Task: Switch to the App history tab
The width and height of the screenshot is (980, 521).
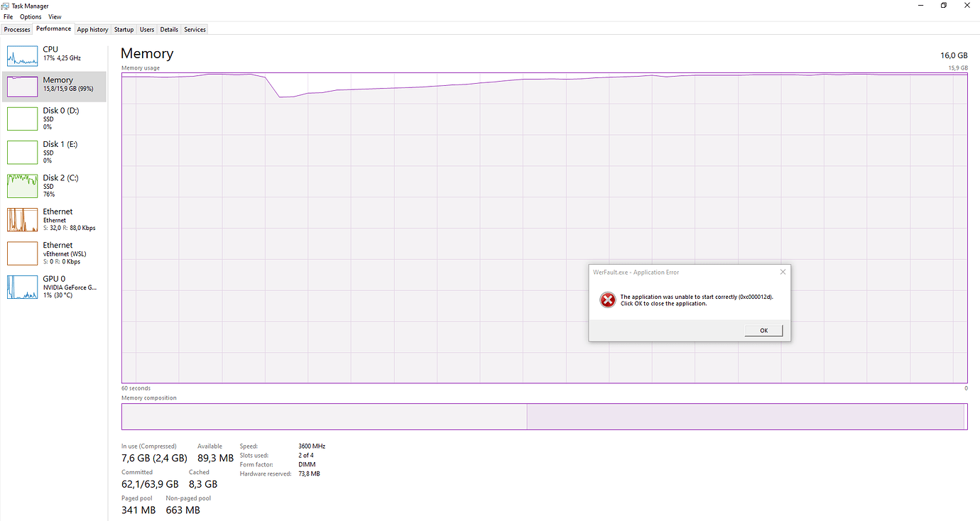Action: [x=92, y=30]
